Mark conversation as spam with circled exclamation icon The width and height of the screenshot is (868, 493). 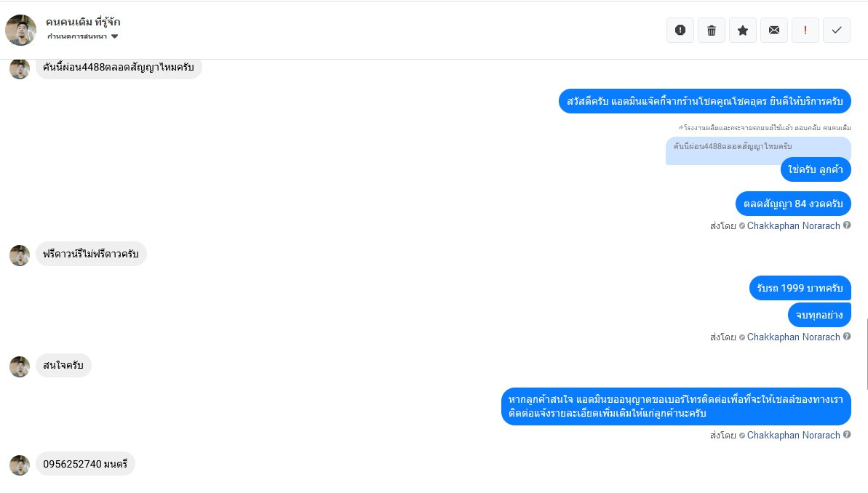680,30
